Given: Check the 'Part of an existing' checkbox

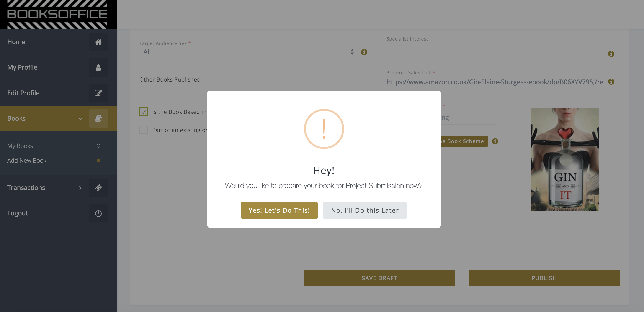Looking at the screenshot, I should tap(144, 130).
